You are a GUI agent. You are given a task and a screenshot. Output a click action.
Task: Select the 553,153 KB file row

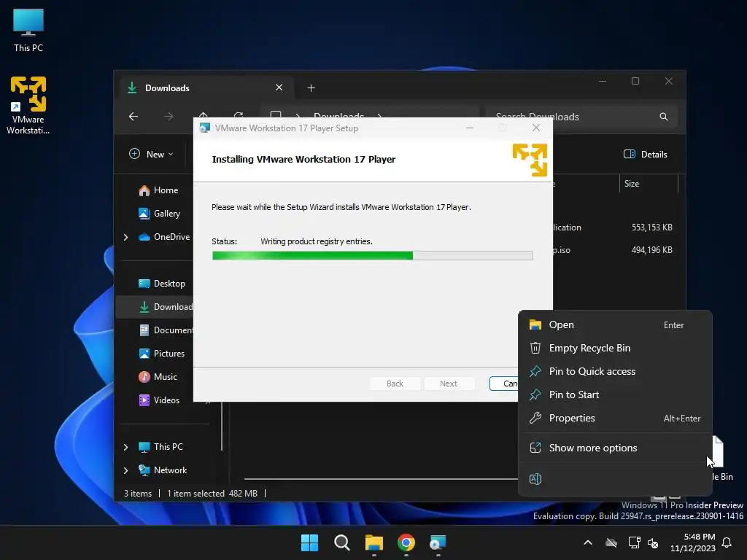[614, 227]
